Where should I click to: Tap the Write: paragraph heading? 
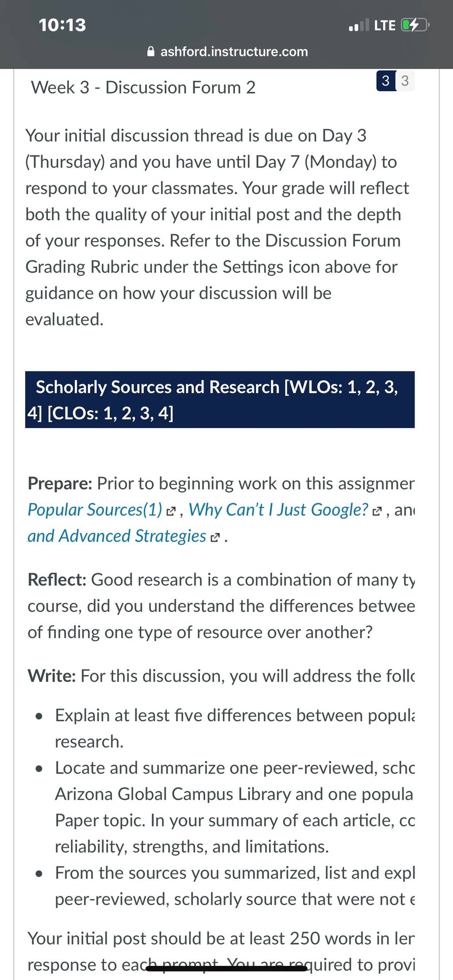(x=52, y=676)
